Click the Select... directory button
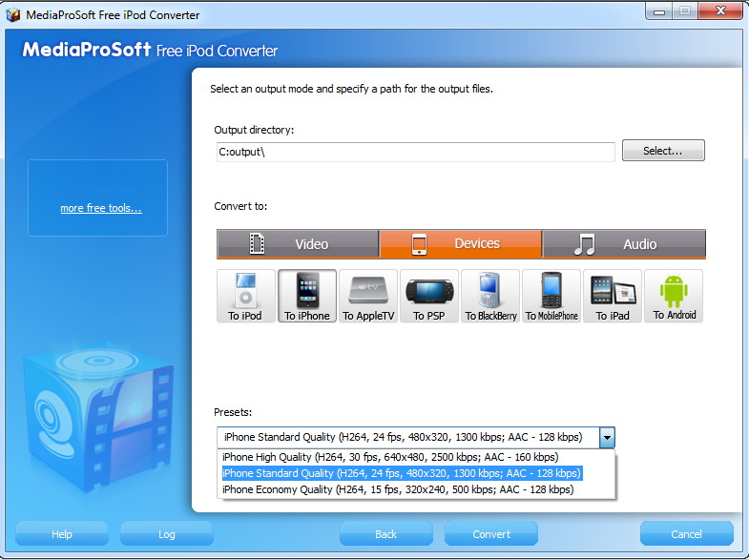Screen dimensions: 749x560 (663, 151)
